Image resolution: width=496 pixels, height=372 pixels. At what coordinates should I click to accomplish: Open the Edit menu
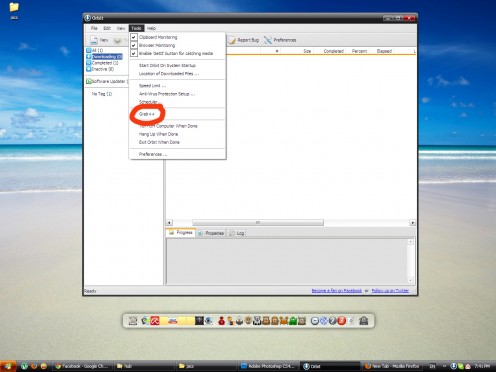pyautogui.click(x=107, y=28)
